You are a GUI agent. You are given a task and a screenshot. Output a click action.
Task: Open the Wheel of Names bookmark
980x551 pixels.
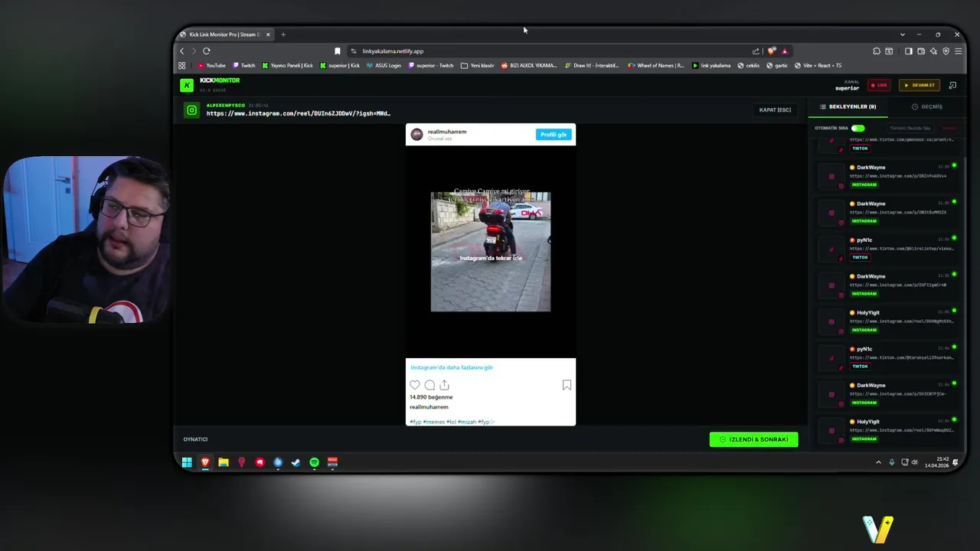[x=656, y=66]
